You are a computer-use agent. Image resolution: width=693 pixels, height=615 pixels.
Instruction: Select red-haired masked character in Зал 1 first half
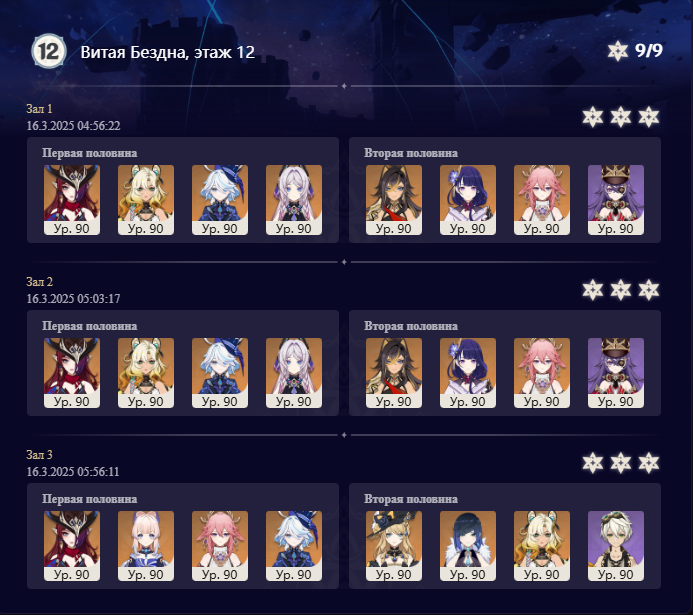point(72,200)
